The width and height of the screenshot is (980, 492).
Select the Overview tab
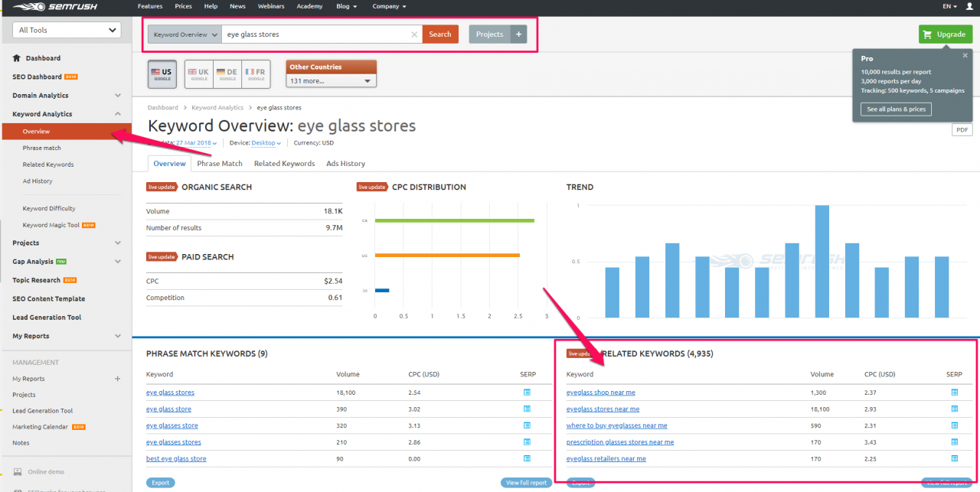pos(169,164)
